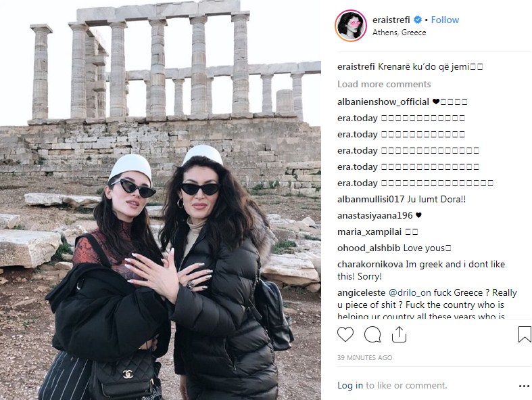The width and height of the screenshot is (532, 400).
Task: Open albanienshow_official commenter profile
Action: pyautogui.click(x=383, y=102)
